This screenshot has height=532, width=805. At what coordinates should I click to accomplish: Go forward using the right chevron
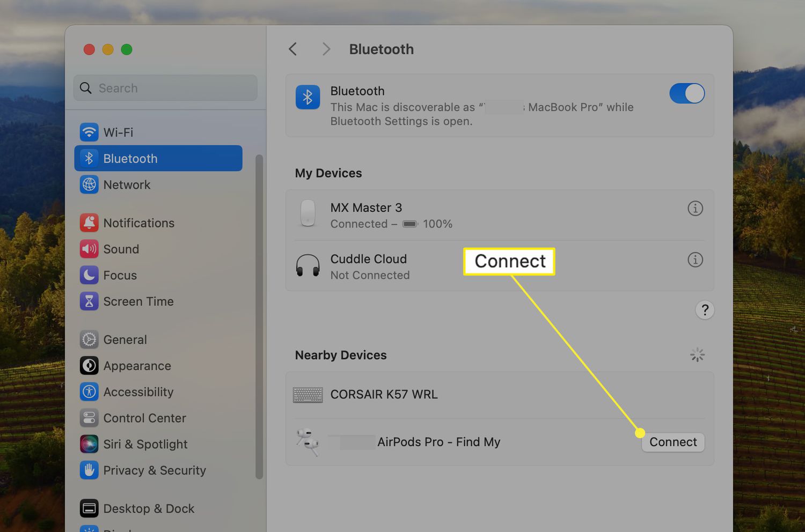click(326, 49)
